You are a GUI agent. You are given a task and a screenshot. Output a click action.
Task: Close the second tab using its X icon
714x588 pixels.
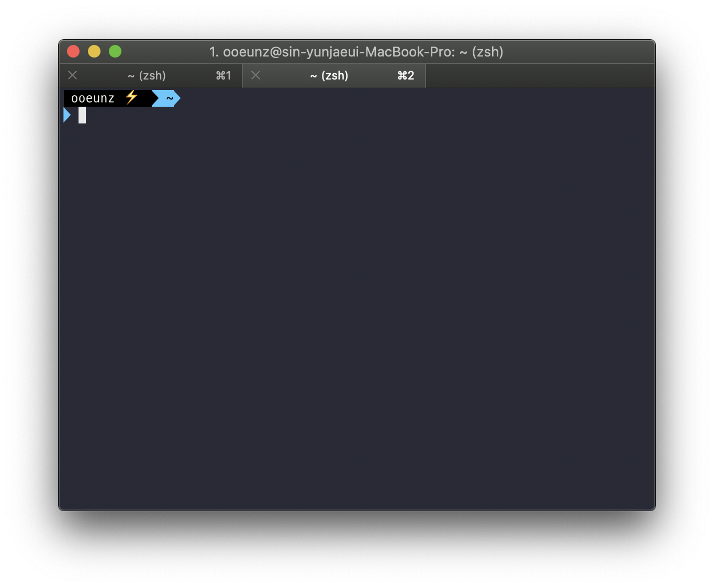click(256, 75)
